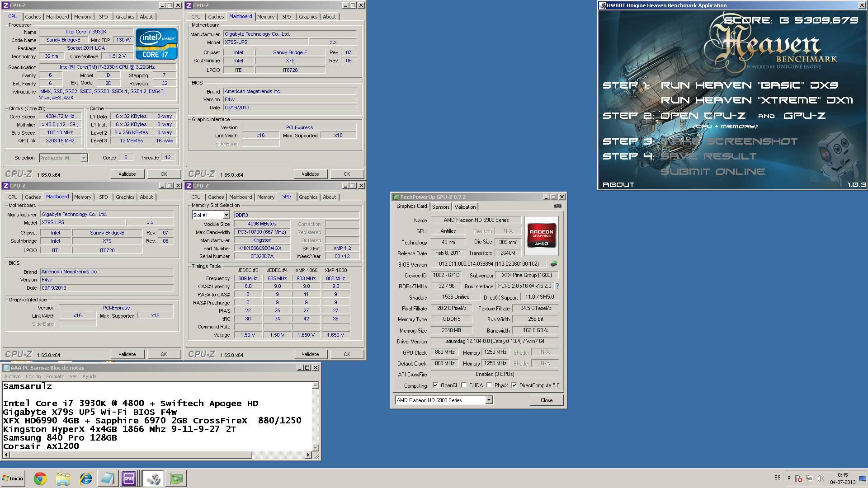Click Notepad horizontal scrollbar right arrow
The image size is (868, 488).
coord(308,455)
